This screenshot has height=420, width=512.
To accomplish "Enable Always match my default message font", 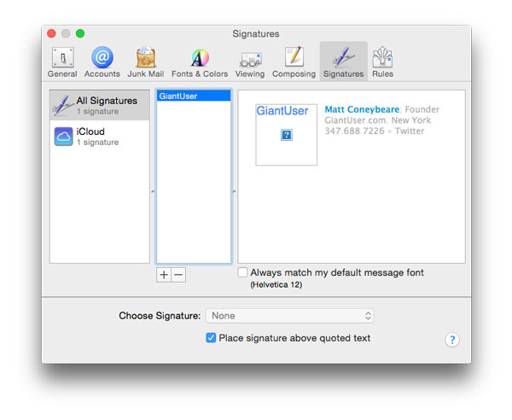I will (x=243, y=273).
